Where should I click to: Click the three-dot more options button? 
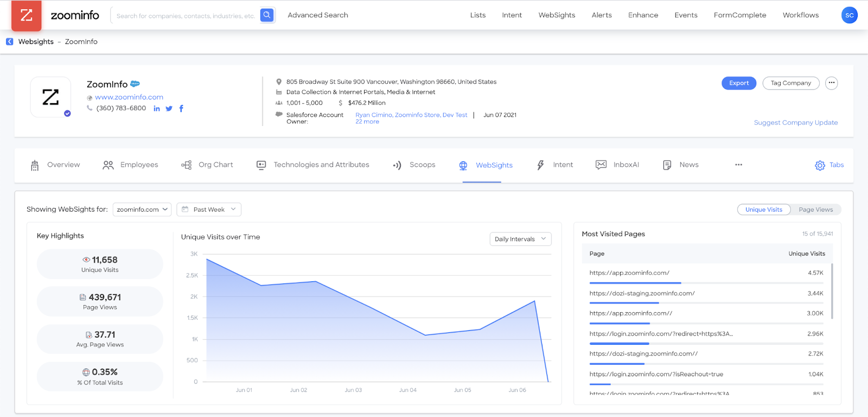click(x=831, y=83)
